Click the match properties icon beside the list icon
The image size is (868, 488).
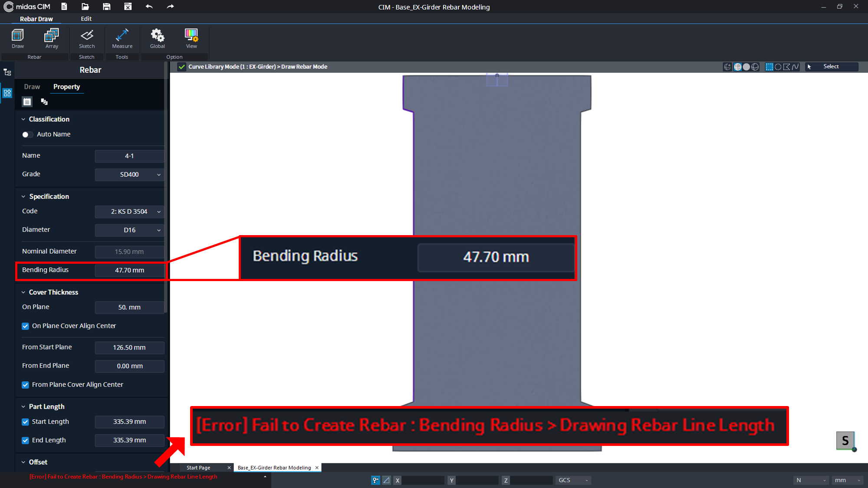[44, 102]
